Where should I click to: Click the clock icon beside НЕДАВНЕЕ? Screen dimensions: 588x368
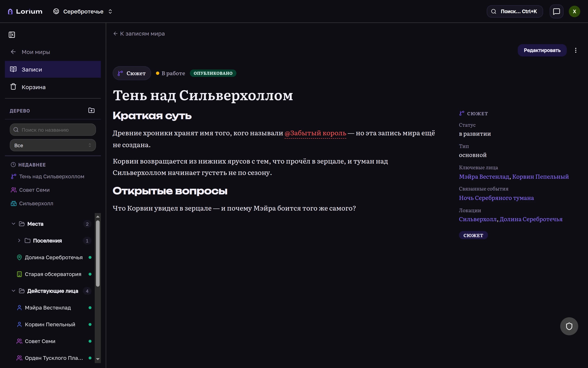click(13, 165)
